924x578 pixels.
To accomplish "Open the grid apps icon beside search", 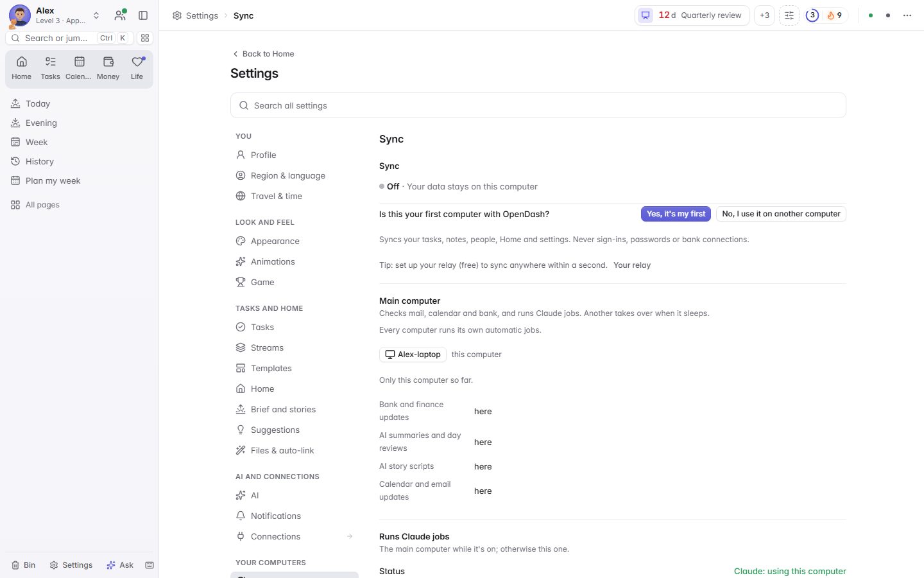I will [x=145, y=38].
